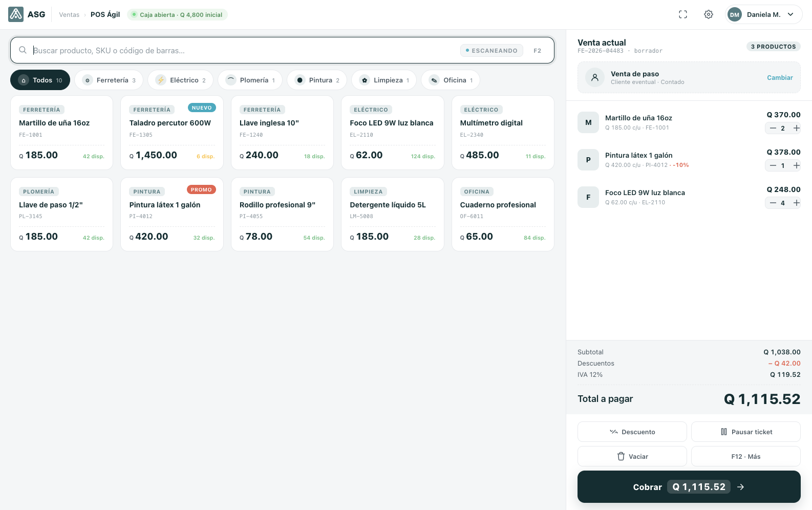Add Pintura látex 1 galón product card
This screenshot has width=812, height=510.
(172, 214)
